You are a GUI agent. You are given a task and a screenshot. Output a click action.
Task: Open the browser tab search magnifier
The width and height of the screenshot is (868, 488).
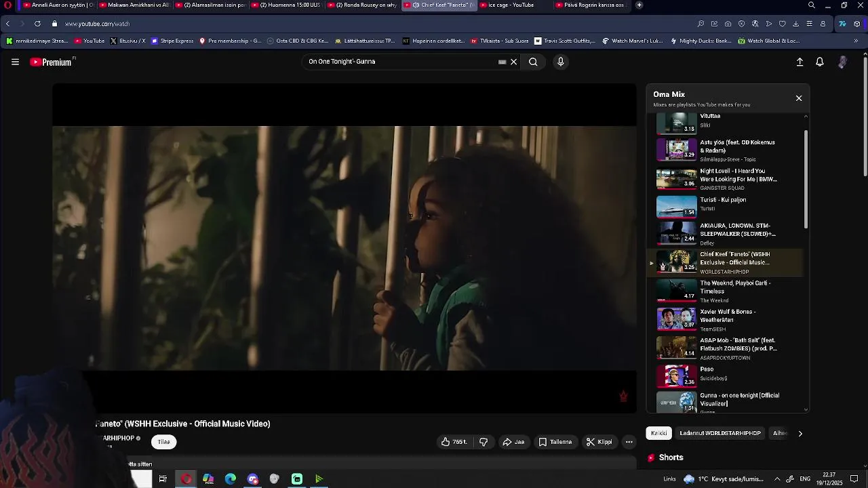[x=812, y=5]
